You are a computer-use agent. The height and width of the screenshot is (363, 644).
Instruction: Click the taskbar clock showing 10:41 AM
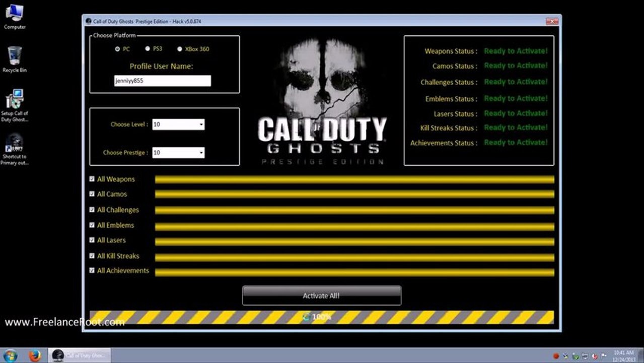point(624,356)
